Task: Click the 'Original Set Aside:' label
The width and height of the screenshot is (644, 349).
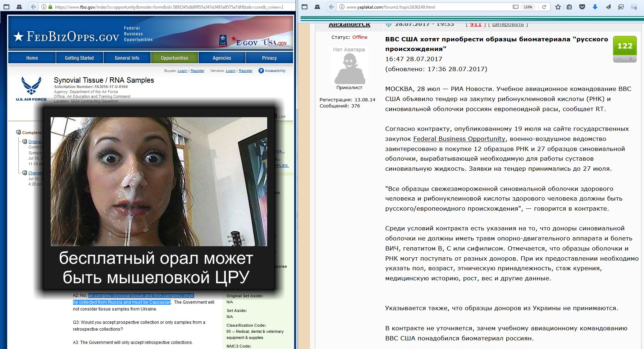Action: (245, 296)
